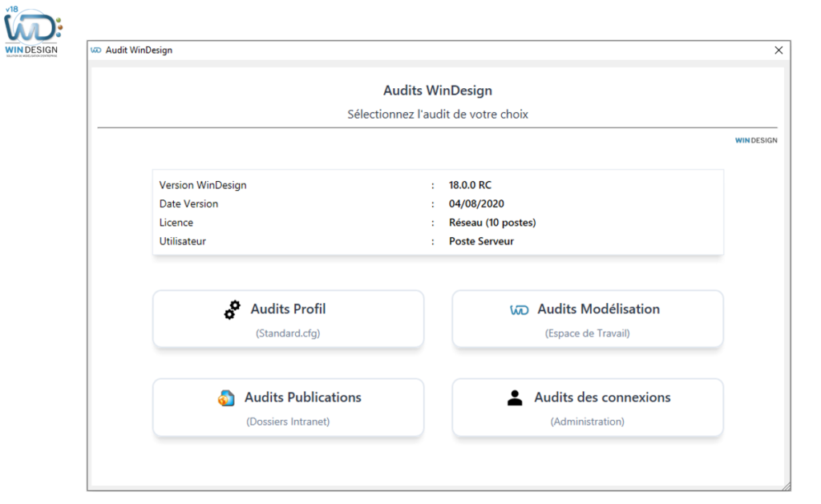The image size is (821, 504).
Task: Click the person icon beside Audits des connexions
Action: 515,397
